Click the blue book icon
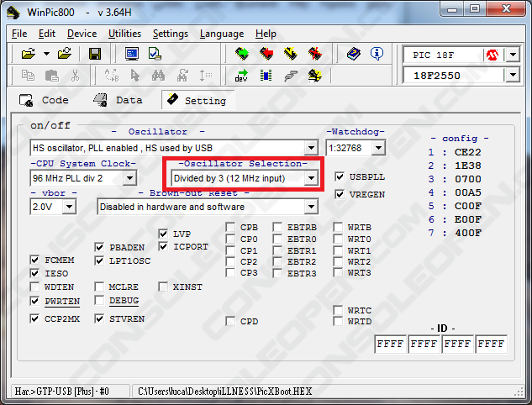 click(x=354, y=54)
